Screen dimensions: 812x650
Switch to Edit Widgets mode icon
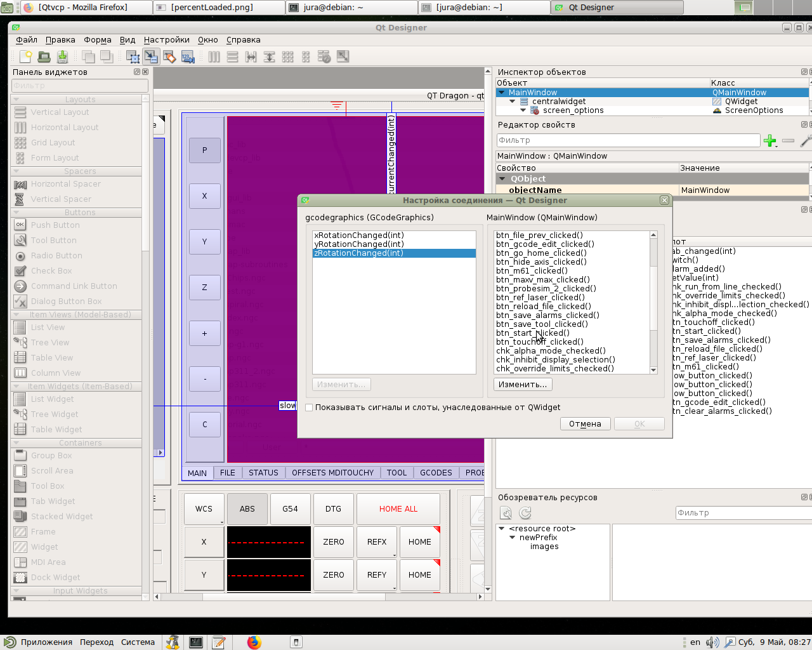tap(133, 56)
